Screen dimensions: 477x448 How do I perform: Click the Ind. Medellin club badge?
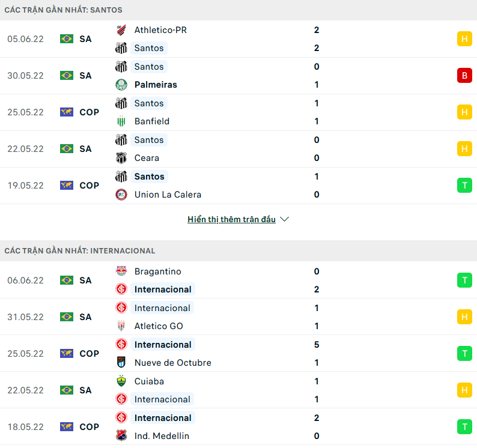point(121,436)
